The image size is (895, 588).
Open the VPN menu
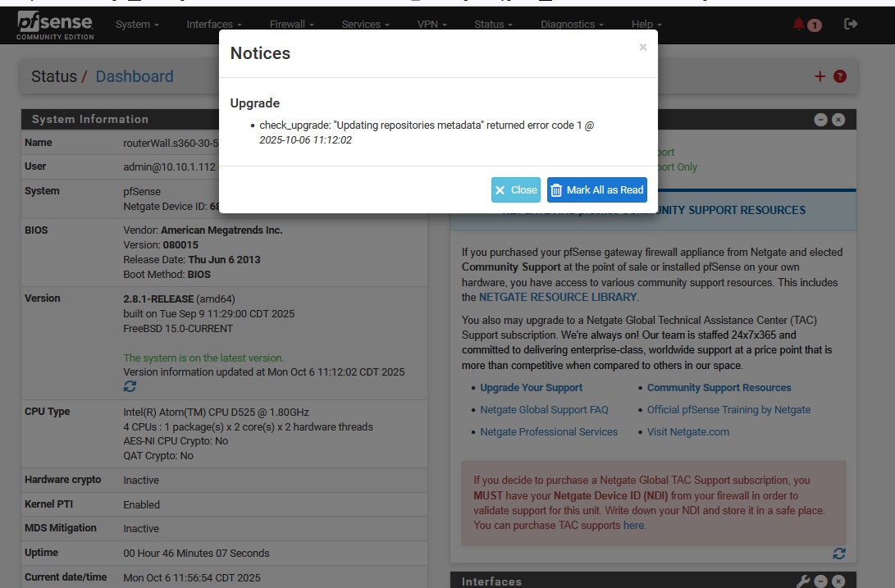point(432,25)
